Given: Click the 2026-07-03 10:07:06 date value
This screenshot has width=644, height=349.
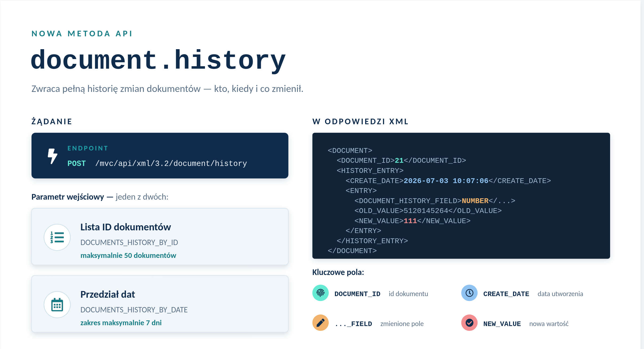Looking at the screenshot, I should [446, 181].
